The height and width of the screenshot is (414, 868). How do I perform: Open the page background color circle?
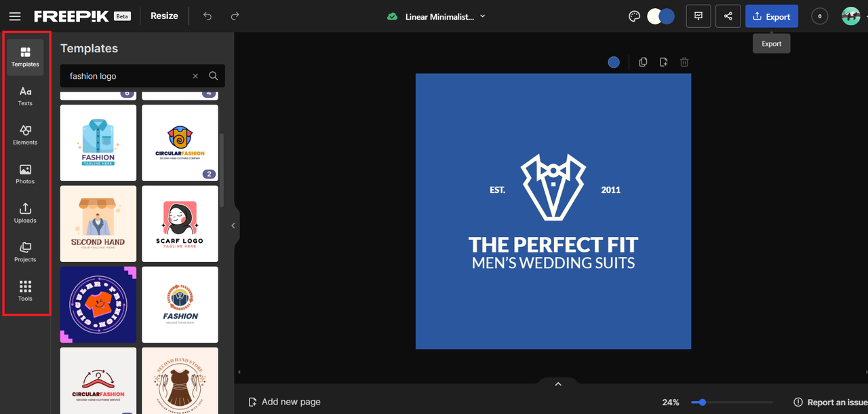614,62
